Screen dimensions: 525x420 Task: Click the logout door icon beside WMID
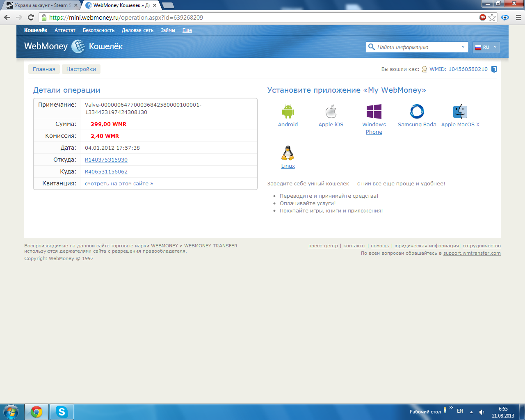494,69
